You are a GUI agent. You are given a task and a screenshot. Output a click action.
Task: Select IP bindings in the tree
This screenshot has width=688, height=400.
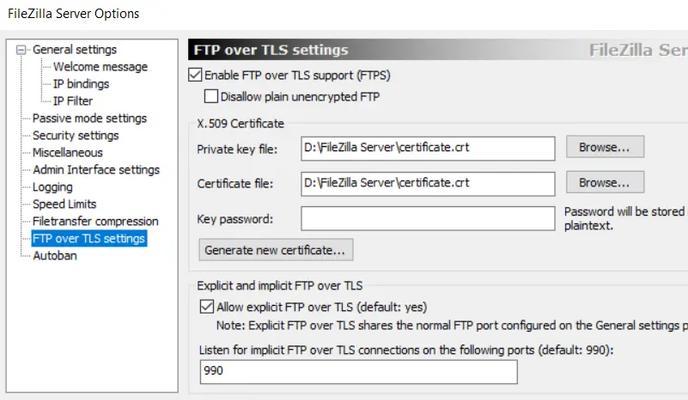(81, 84)
